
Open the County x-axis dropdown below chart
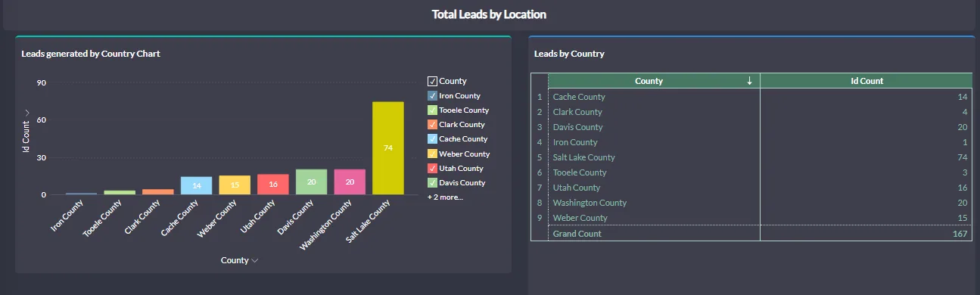(239, 260)
